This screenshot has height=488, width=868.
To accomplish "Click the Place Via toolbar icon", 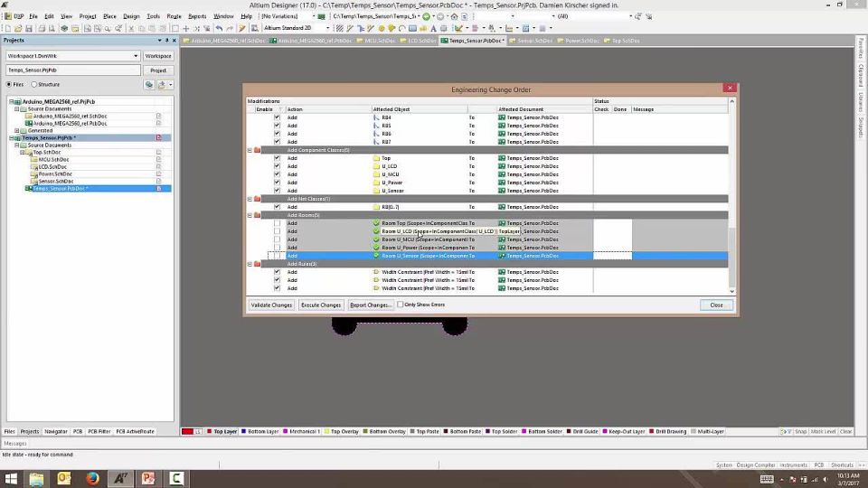I will click(x=392, y=28).
